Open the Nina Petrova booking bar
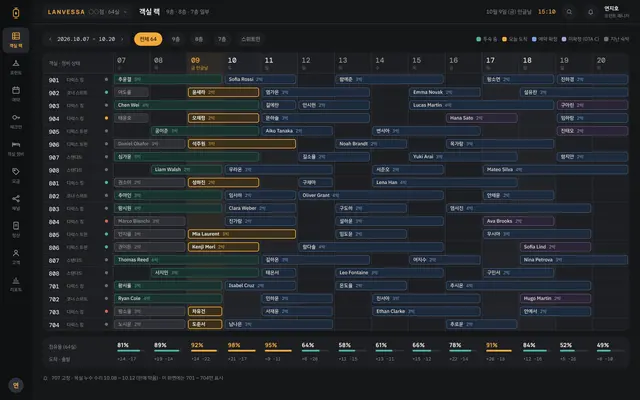The height and width of the screenshot is (400, 640). (574, 260)
